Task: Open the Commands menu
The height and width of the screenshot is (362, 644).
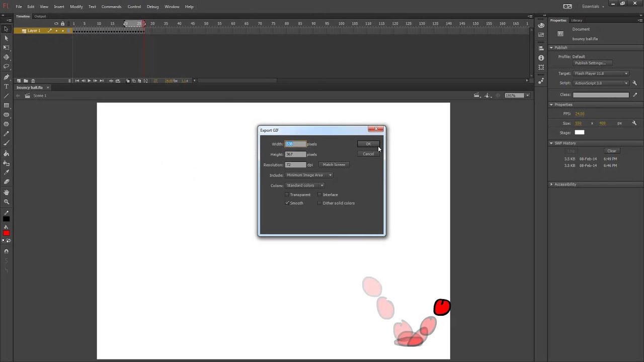Action: click(111, 7)
